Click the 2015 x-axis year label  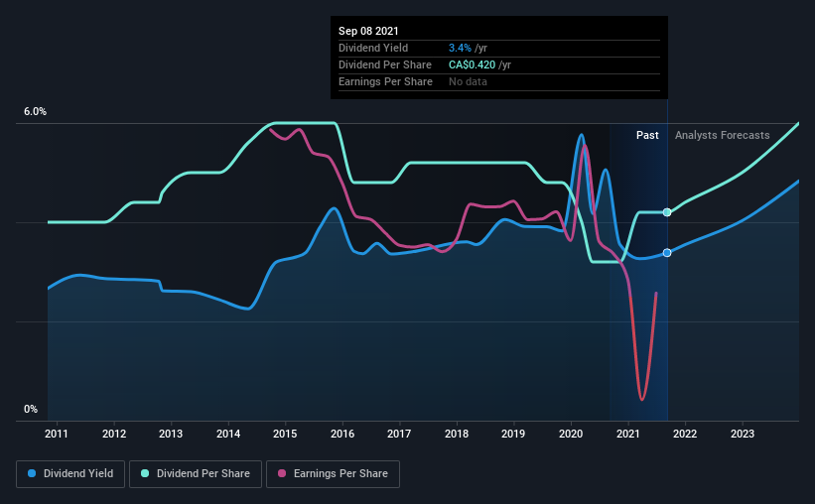285,434
